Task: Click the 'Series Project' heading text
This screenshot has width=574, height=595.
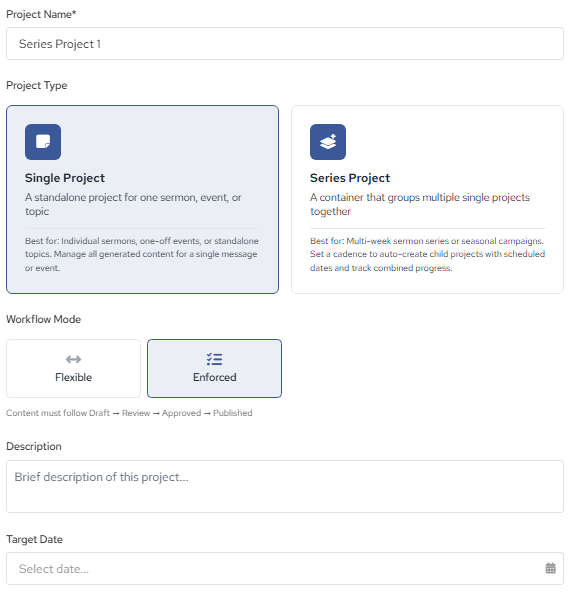Action: coord(350,178)
